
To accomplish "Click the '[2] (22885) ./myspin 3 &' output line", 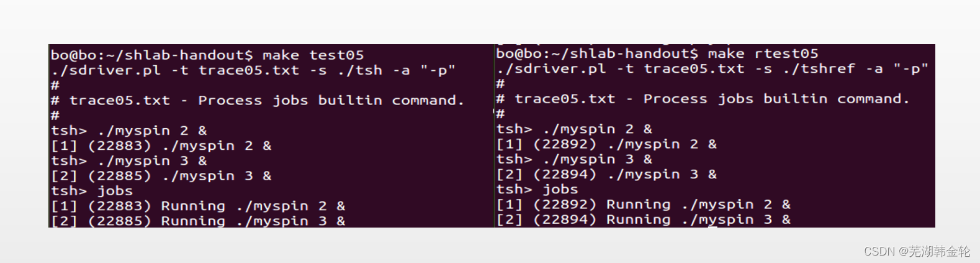I will tap(161, 175).
